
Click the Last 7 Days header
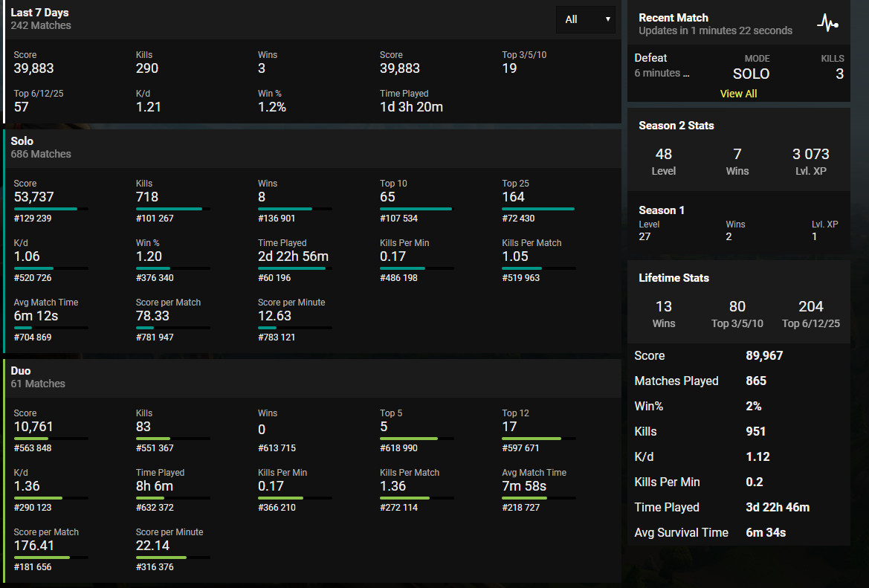point(39,13)
